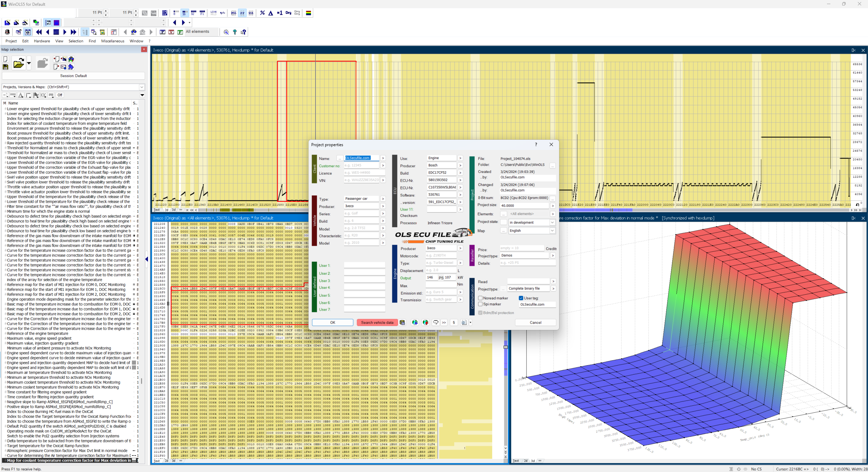
Task: Click the paragraph sign § button in dialog
Action: (x=454, y=322)
